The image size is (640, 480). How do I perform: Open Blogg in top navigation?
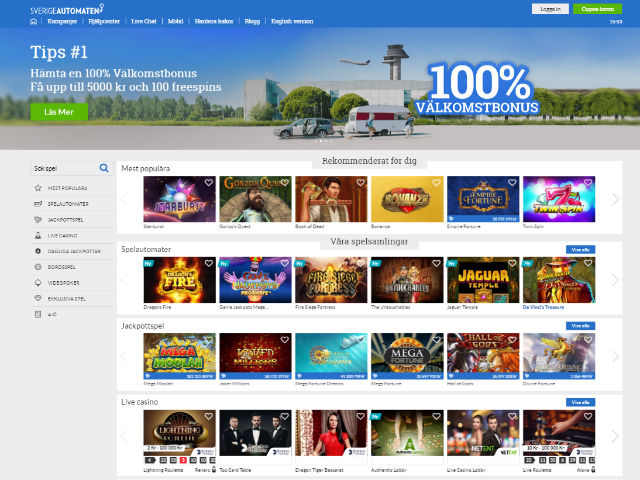coord(252,21)
